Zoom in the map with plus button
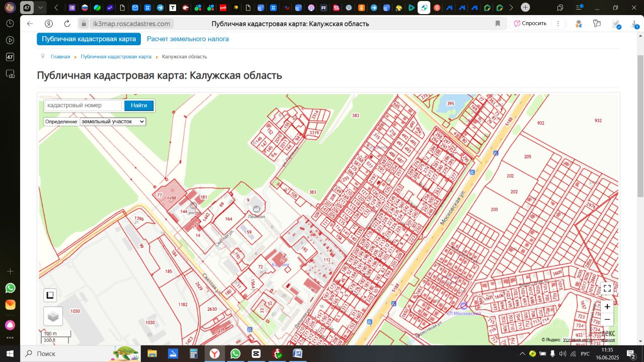Screen dimensions: 644x362 (607, 307)
